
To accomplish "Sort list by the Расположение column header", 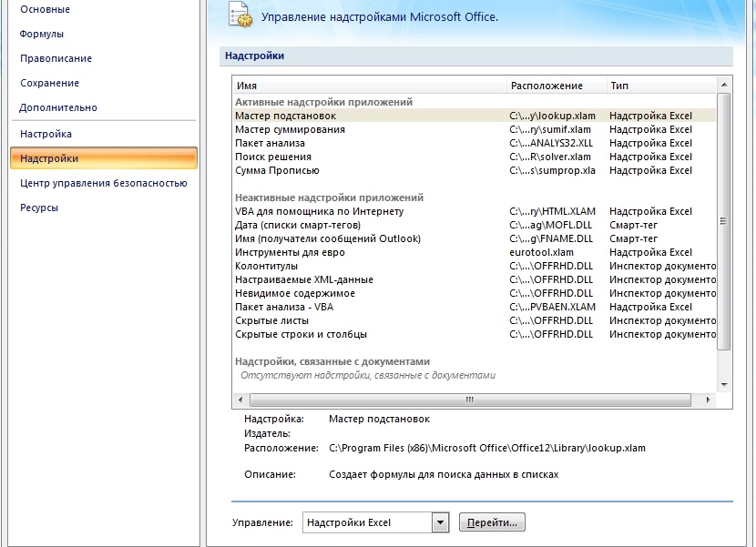I will tap(557, 86).
